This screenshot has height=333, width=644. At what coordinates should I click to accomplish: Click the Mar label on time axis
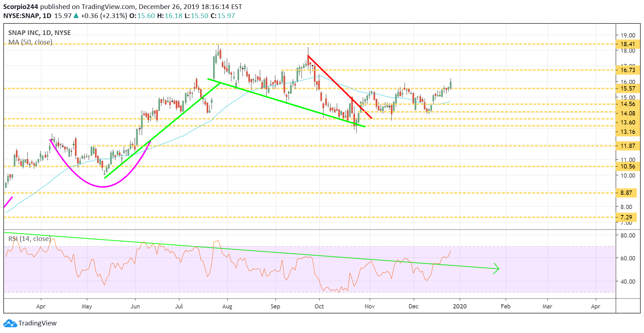[x=547, y=306]
